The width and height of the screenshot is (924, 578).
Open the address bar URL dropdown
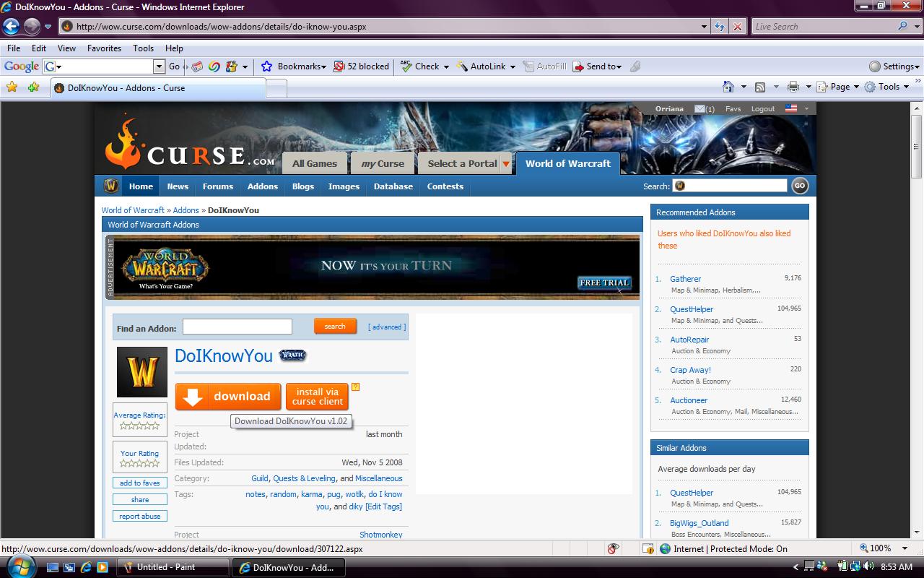click(x=705, y=27)
